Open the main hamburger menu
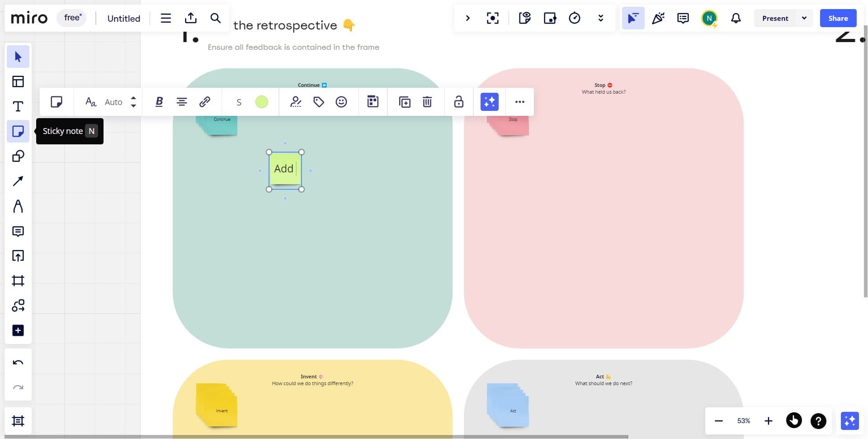Screen dimensions: 868x439 click(166, 18)
